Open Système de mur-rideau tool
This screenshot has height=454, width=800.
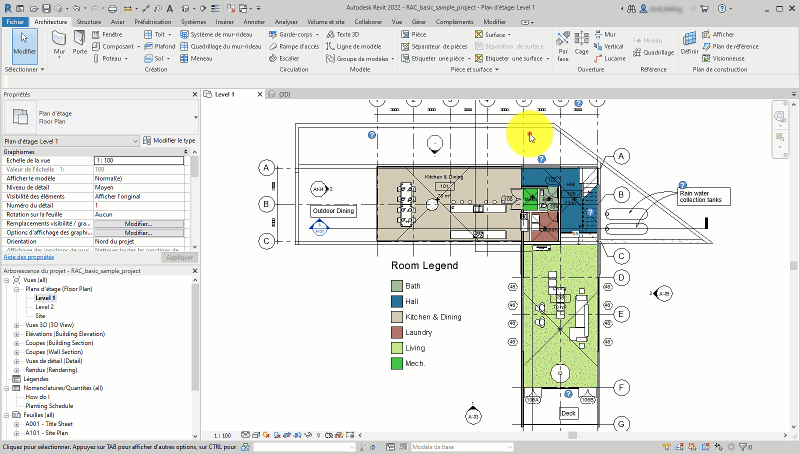coord(216,34)
